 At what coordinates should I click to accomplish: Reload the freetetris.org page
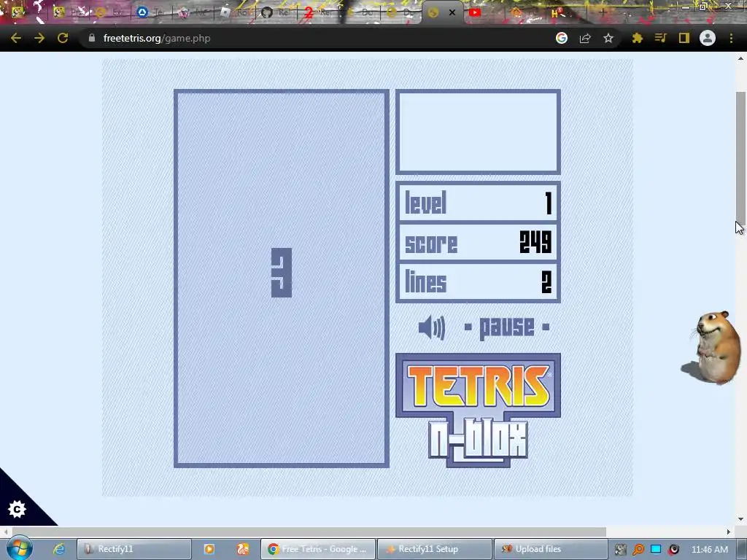coord(63,38)
